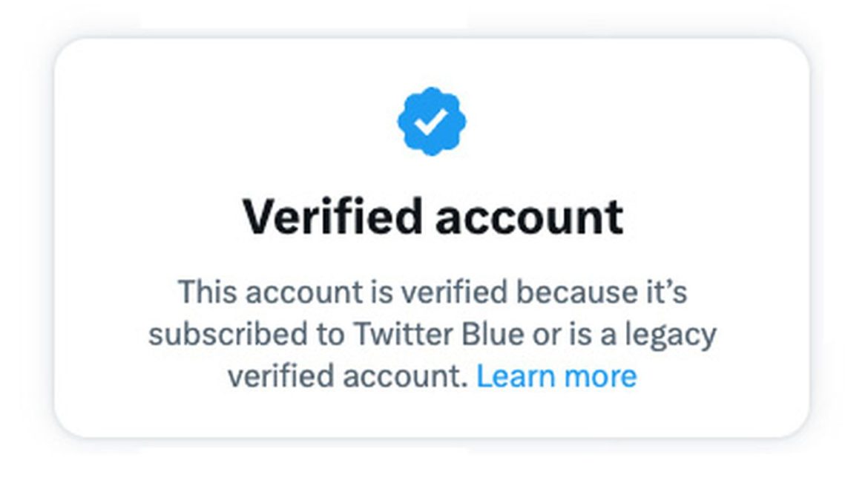Click the line "This account is verified because it's"
The image size is (868, 492).
(x=433, y=292)
